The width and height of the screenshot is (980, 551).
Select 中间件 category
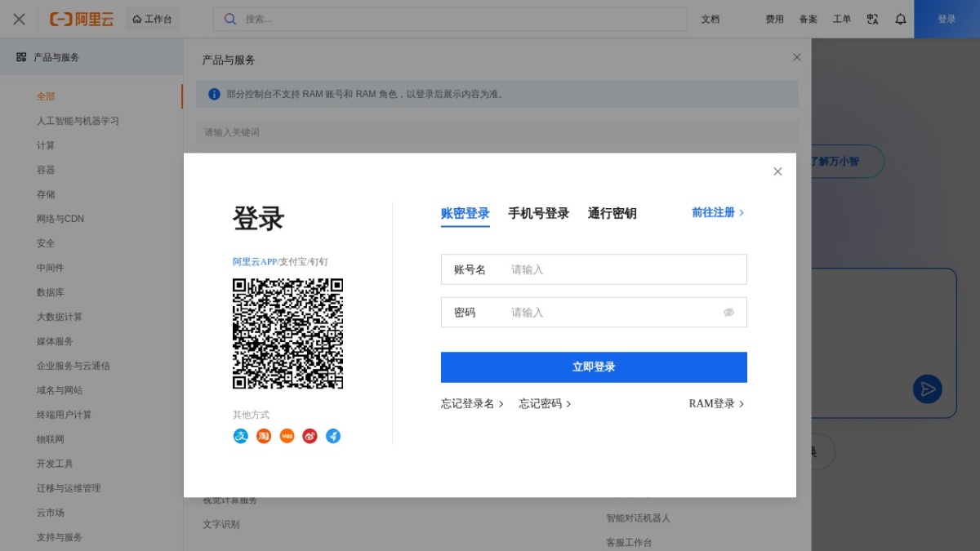50,268
